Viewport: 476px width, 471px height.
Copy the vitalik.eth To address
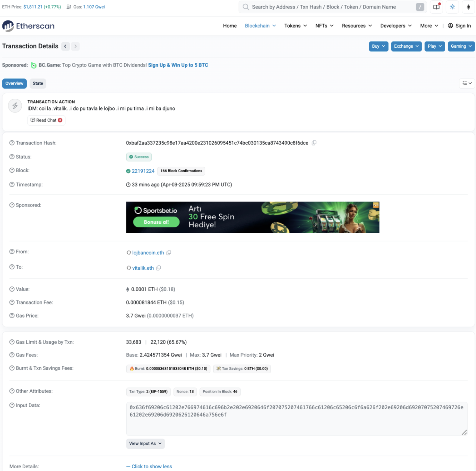(x=159, y=268)
